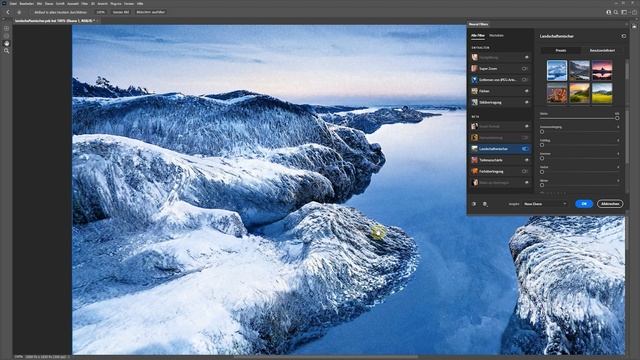Image resolution: width=640 pixels, height=360 pixels.
Task: Click the Herbst slider handle
Action: (x=542, y=172)
